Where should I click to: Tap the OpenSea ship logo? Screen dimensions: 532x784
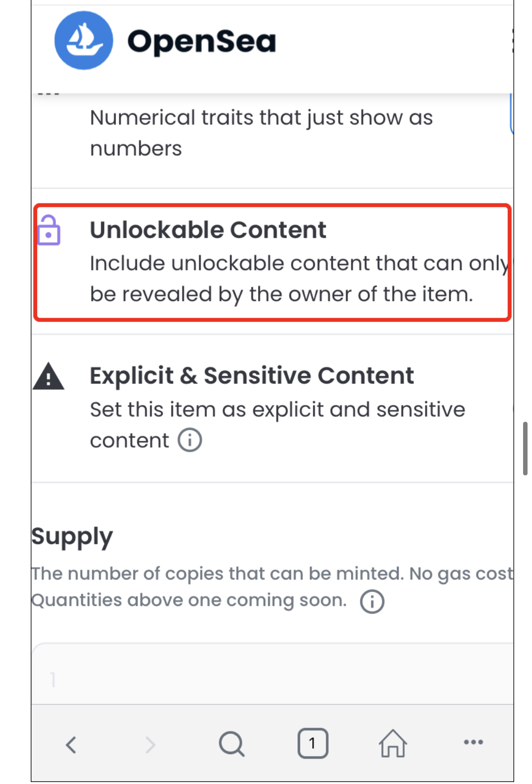[x=84, y=40]
